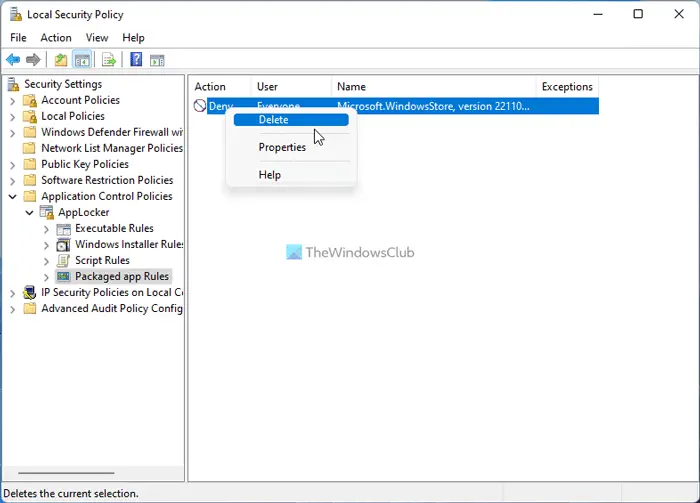
Task: Click the Forward arrow toolbar icon
Action: click(x=33, y=59)
